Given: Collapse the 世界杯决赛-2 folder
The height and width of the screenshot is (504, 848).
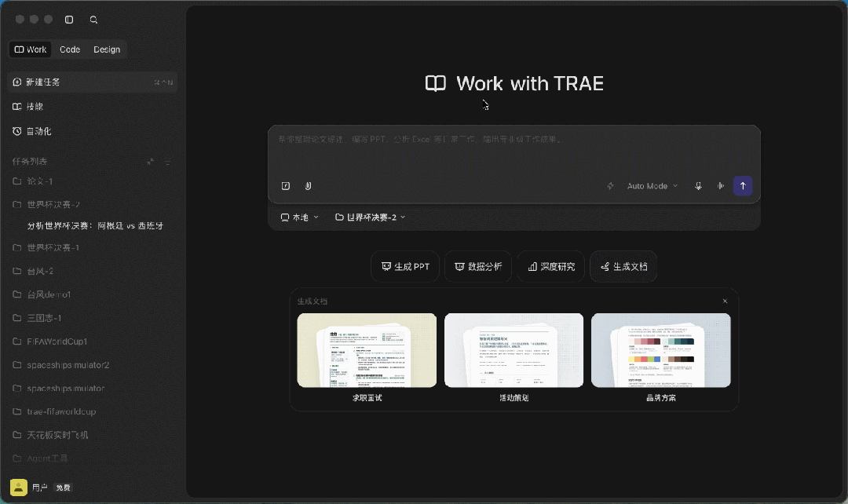Looking at the screenshot, I should click(x=93, y=204).
